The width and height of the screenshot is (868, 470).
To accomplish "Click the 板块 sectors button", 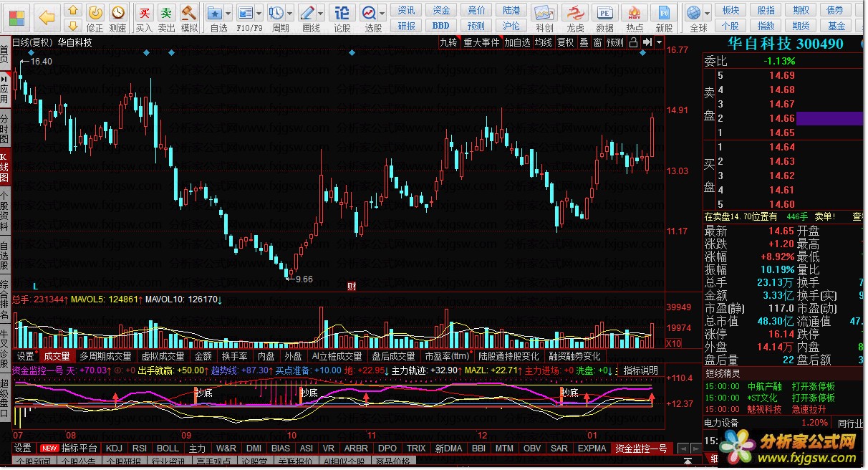I will (x=731, y=10).
